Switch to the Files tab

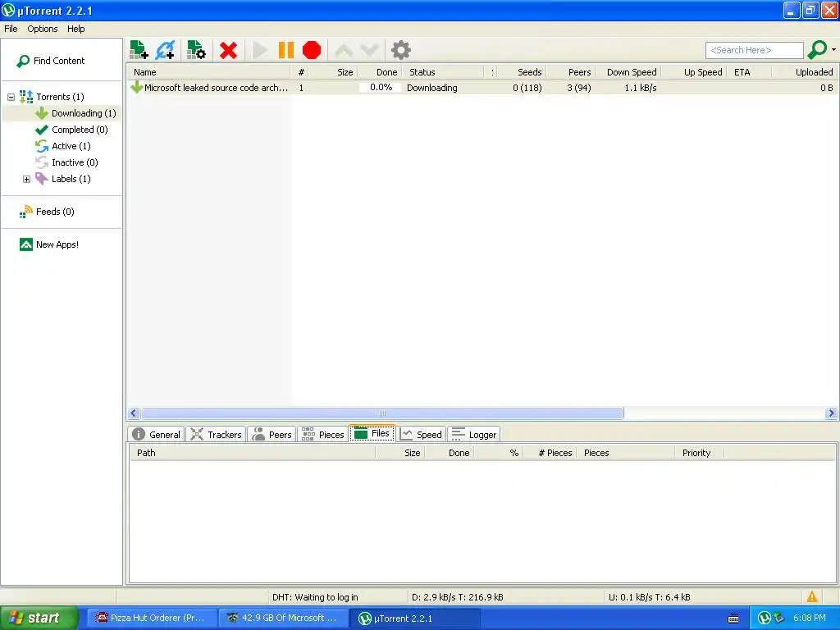[x=372, y=433]
